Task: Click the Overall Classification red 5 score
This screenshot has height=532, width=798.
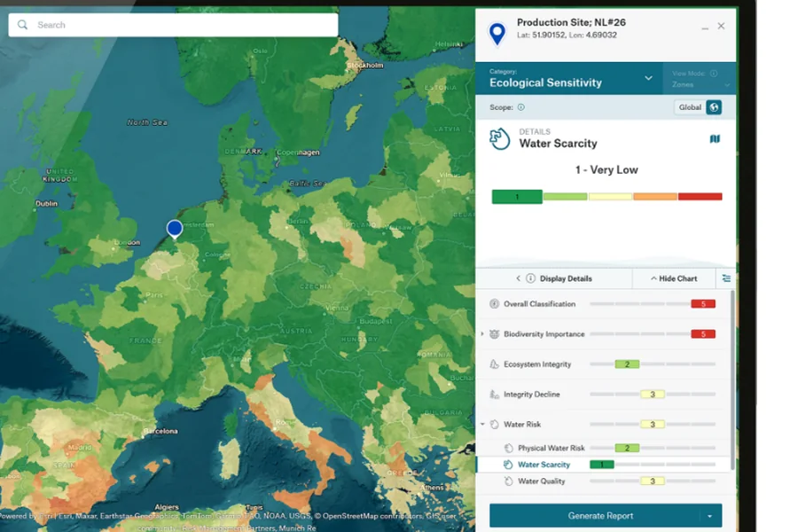Action: tap(703, 304)
